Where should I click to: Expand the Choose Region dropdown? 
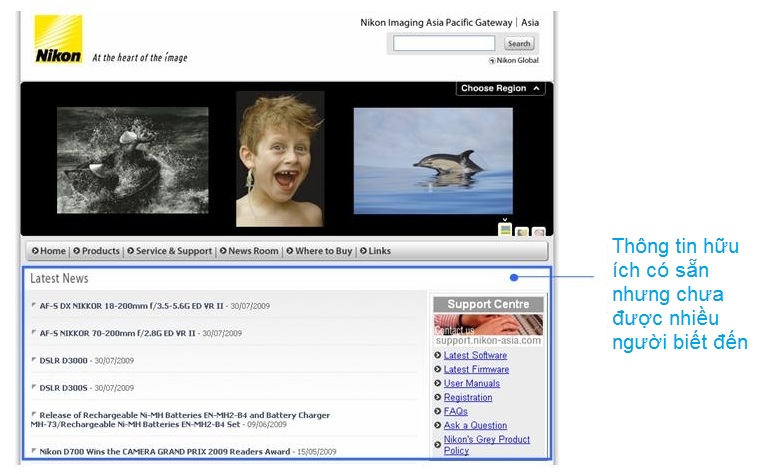coord(500,88)
